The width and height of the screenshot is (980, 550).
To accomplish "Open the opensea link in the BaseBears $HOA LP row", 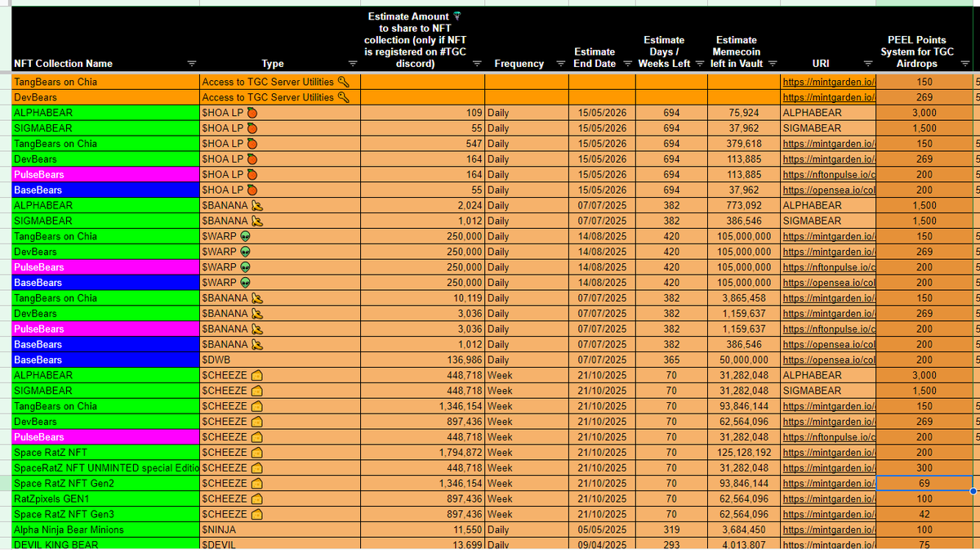I will pos(829,190).
